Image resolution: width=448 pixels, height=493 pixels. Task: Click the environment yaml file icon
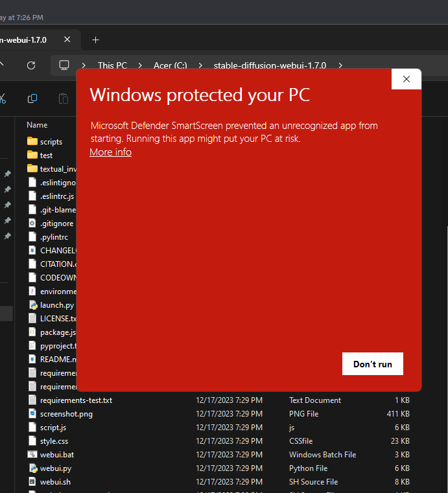pos(32,291)
